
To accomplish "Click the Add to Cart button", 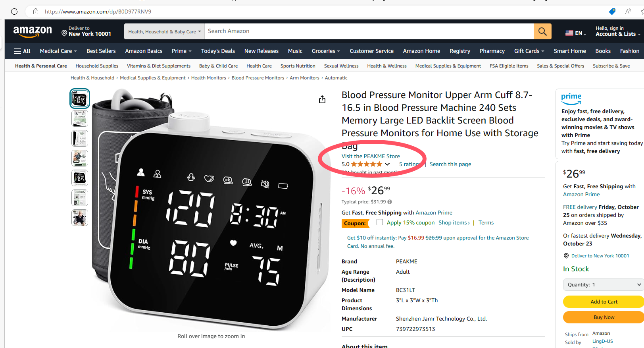I will [x=604, y=302].
